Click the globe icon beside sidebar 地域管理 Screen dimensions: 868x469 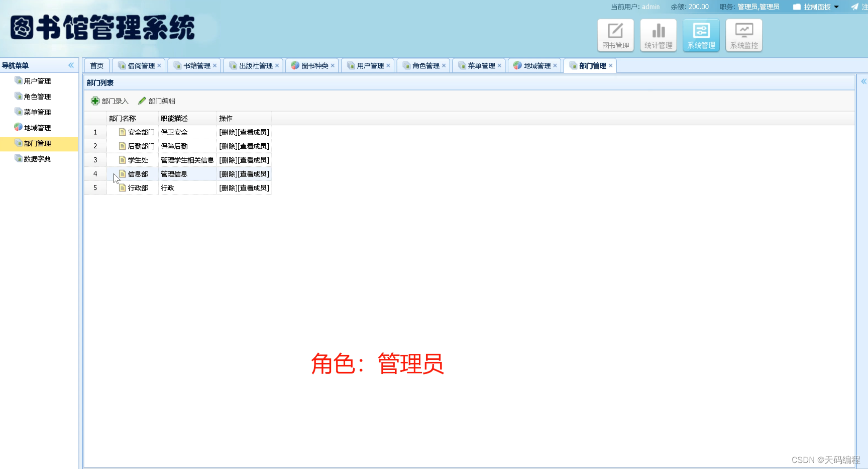(19, 127)
